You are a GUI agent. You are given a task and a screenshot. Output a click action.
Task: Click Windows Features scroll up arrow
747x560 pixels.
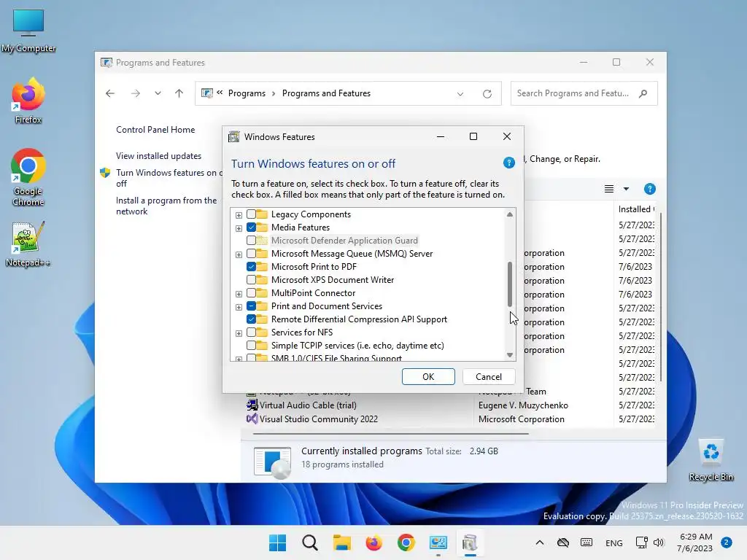click(510, 215)
